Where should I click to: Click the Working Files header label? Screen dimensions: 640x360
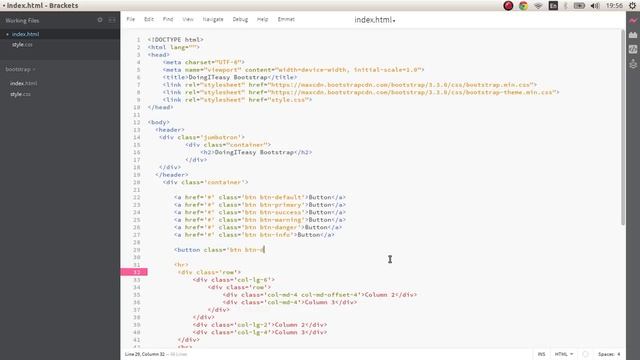(22, 20)
